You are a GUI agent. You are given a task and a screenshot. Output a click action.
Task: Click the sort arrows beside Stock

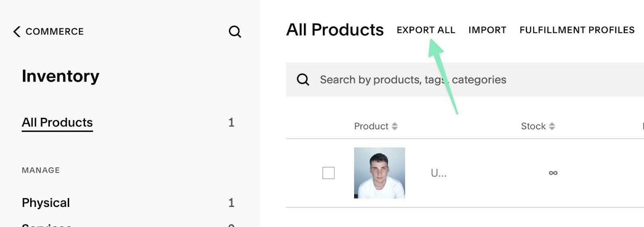tap(552, 126)
